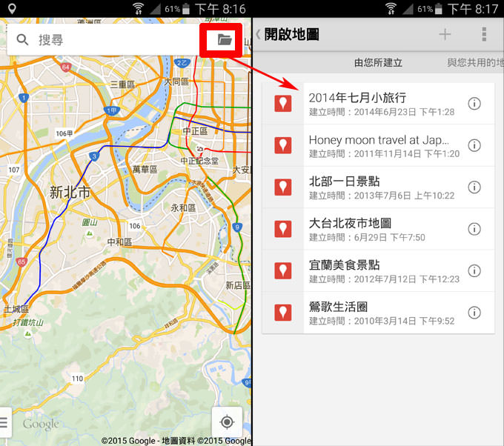Tap battery icon in right status bar

coord(439,9)
